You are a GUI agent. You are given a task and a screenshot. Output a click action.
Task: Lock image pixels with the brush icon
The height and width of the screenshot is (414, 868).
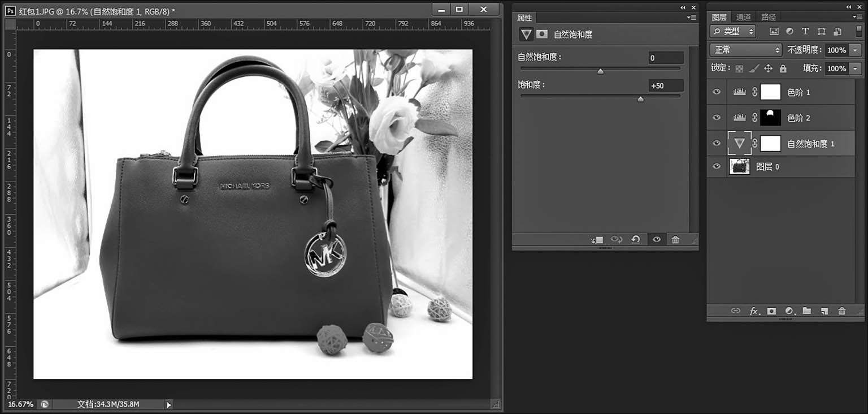[x=754, y=68]
